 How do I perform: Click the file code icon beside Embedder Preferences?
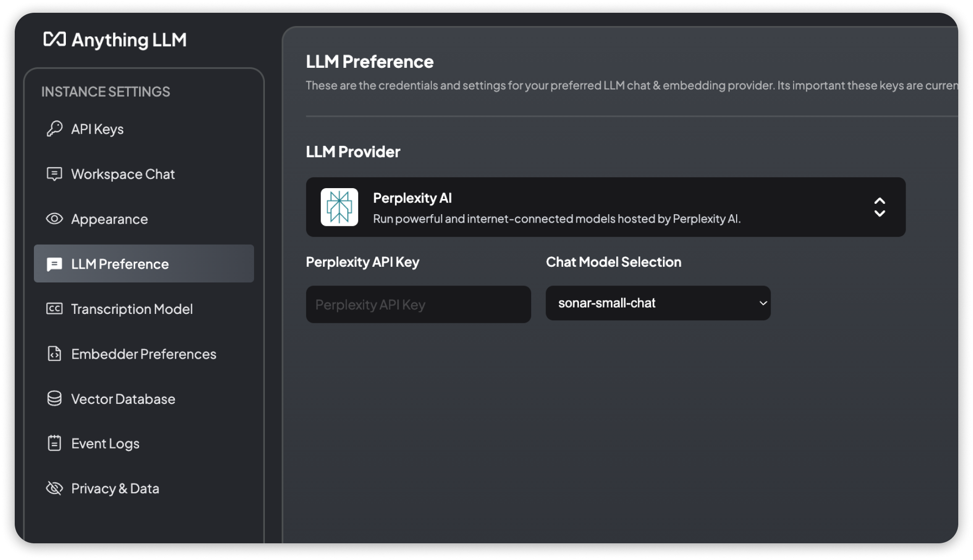(55, 354)
